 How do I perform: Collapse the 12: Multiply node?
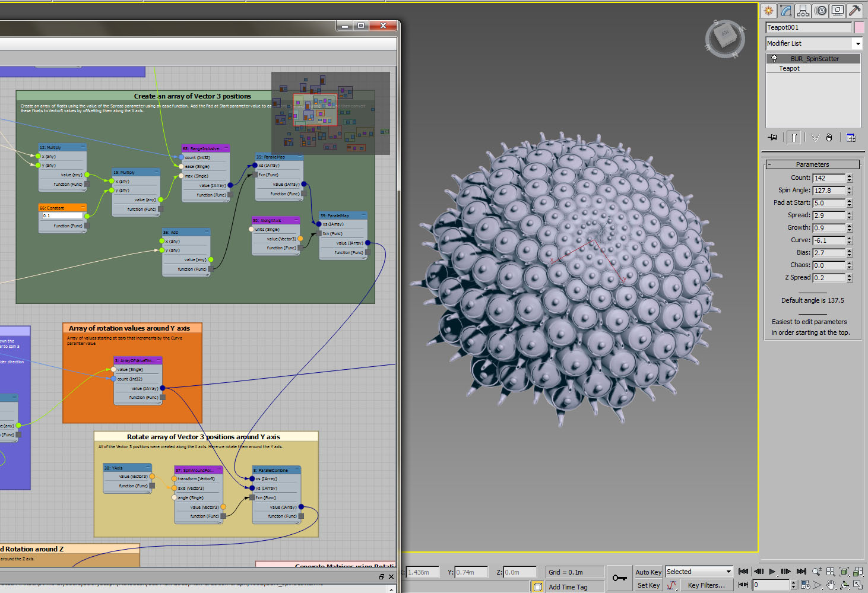pyautogui.click(x=83, y=147)
